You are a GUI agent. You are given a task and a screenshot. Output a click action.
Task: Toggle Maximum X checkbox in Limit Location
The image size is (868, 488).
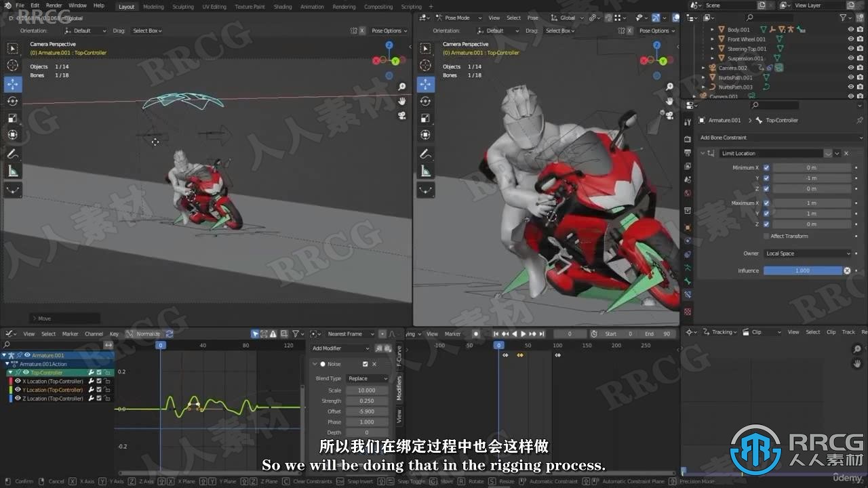pos(766,203)
